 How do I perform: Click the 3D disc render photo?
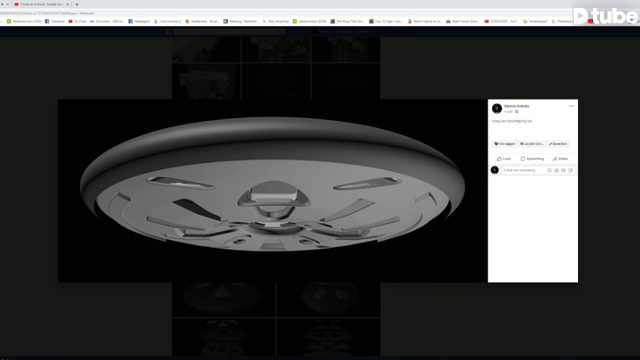pos(273,191)
